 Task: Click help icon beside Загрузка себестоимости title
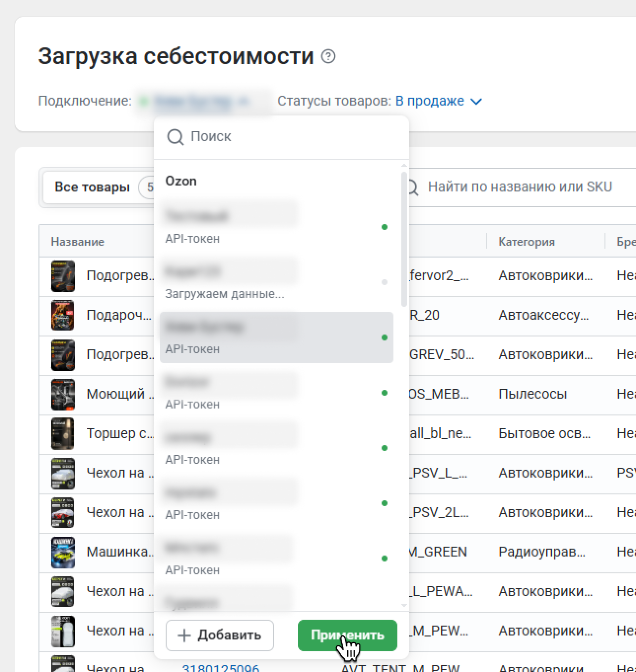pos(328,57)
